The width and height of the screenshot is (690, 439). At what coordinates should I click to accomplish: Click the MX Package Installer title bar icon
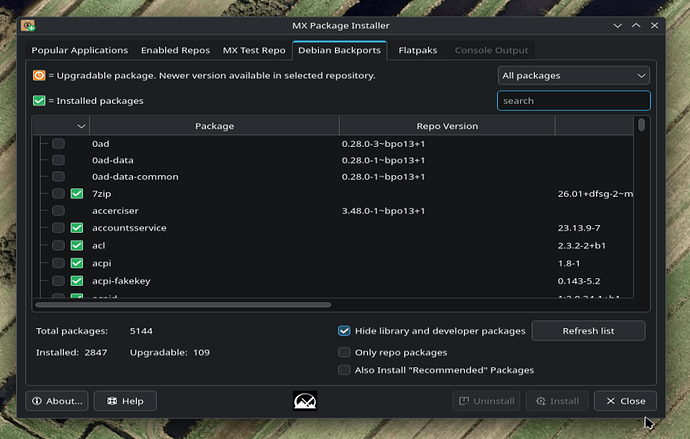click(28, 26)
